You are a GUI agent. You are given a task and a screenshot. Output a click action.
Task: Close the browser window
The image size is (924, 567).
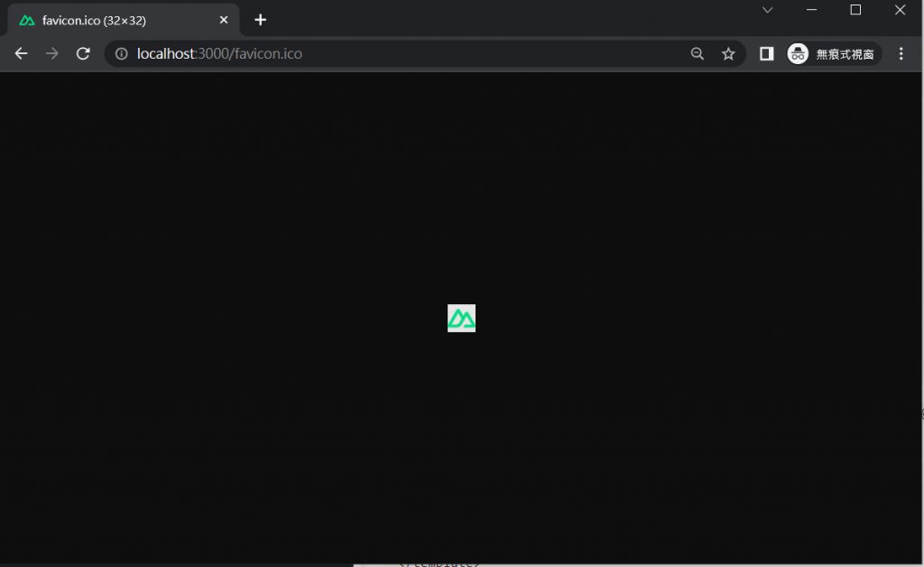[900, 10]
